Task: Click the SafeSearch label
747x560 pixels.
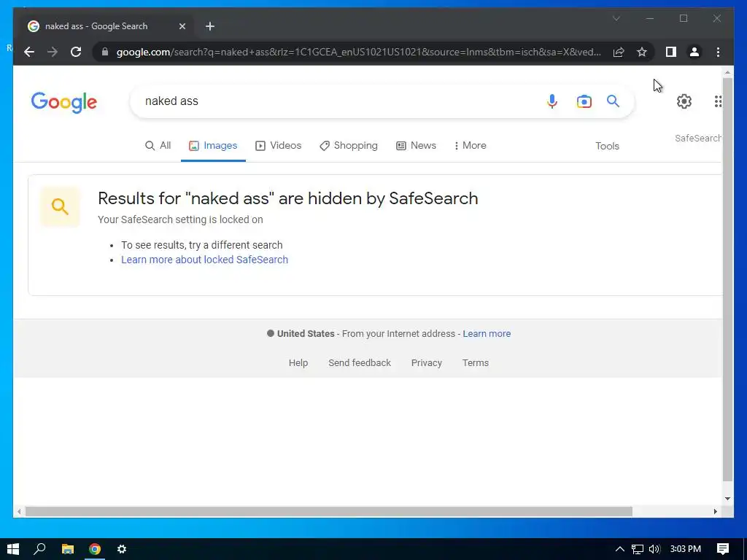Action: (x=698, y=138)
